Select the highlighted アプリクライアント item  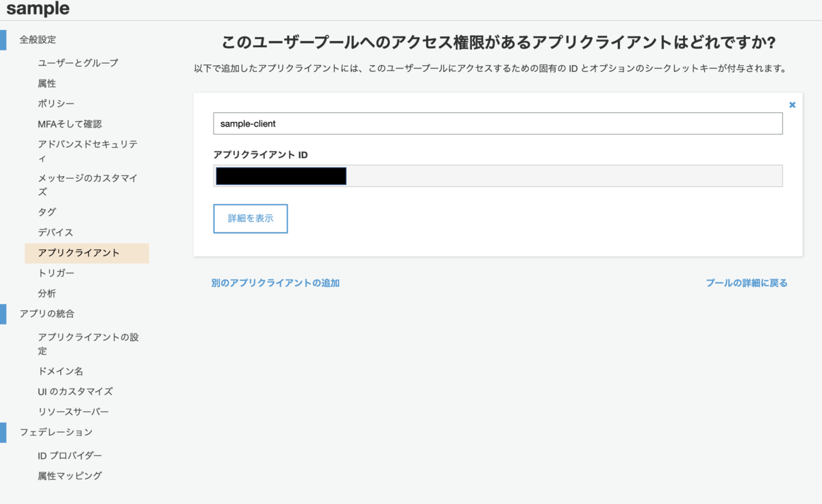pos(87,253)
